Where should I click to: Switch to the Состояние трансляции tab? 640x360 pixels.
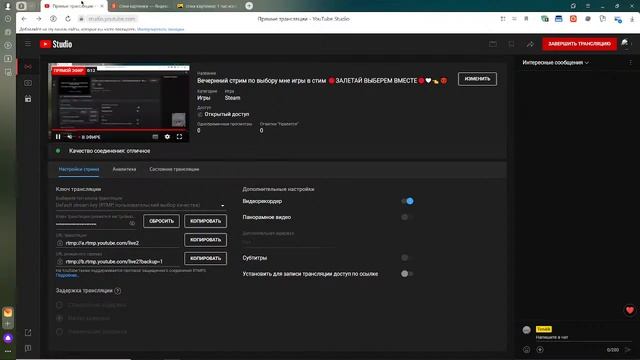pyautogui.click(x=174, y=169)
